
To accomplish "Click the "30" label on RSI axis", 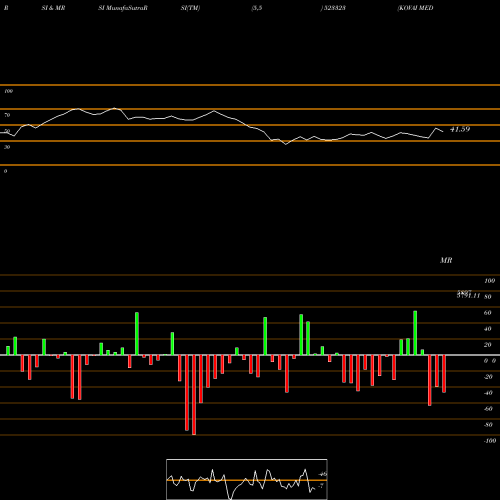I will click(x=7, y=147).
